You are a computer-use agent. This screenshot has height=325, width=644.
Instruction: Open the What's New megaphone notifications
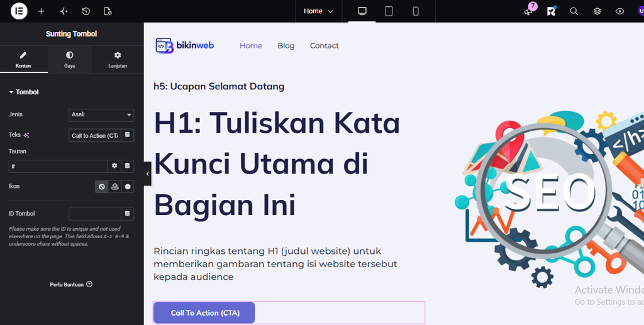(528, 11)
